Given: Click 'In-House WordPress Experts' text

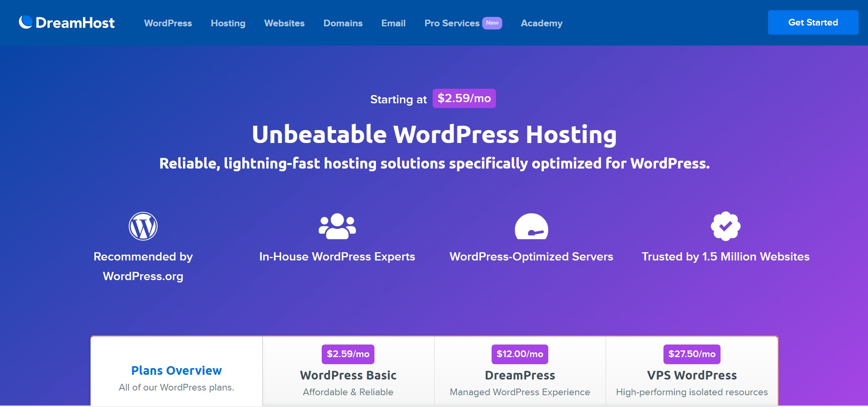Looking at the screenshot, I should pyautogui.click(x=337, y=257).
